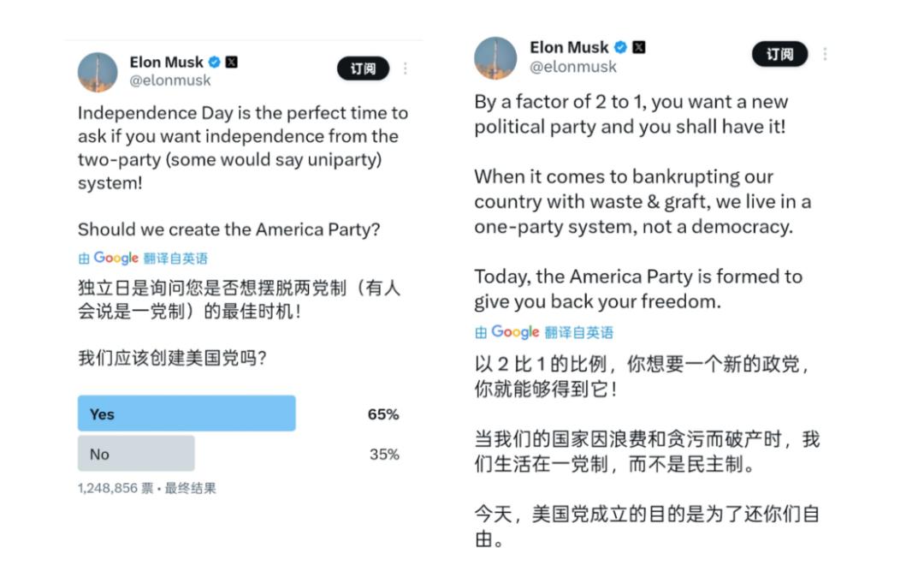Click the 1,248,856 votes final results text

click(146, 488)
